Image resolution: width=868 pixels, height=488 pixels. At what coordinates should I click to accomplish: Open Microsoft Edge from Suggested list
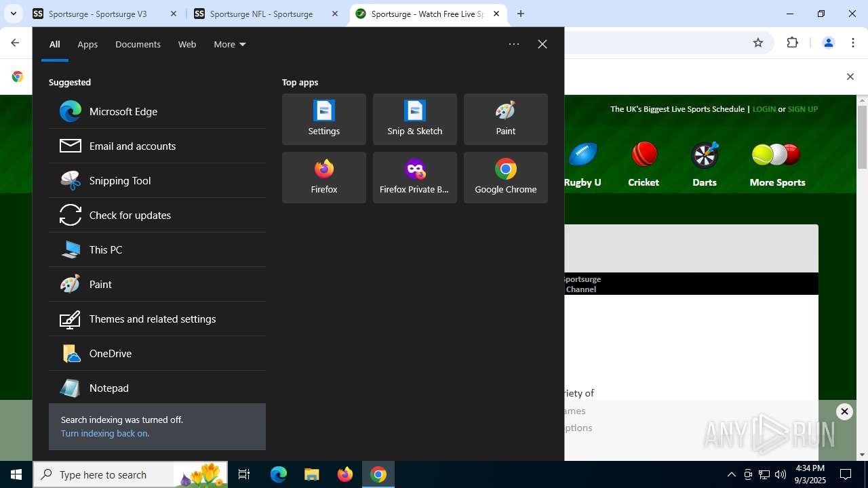pyautogui.click(x=157, y=111)
